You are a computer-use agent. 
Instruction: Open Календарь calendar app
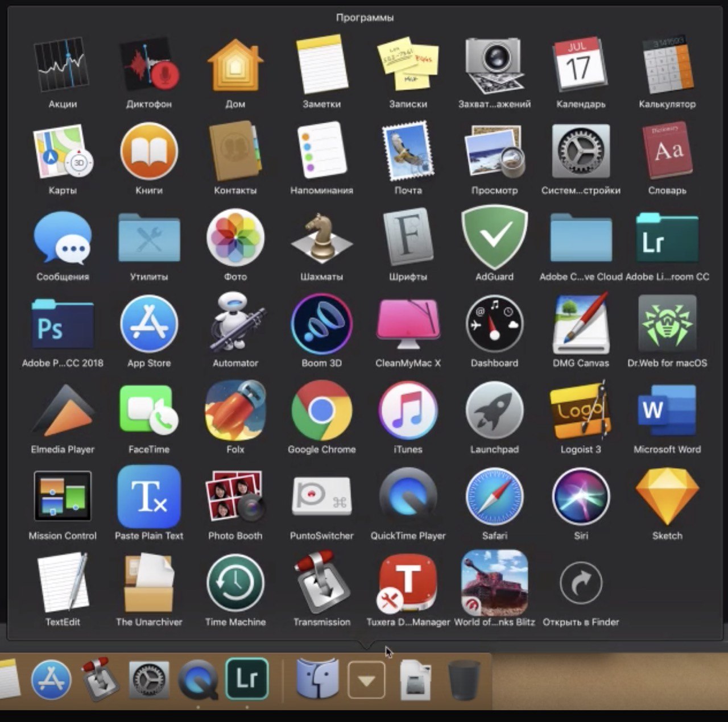click(581, 65)
